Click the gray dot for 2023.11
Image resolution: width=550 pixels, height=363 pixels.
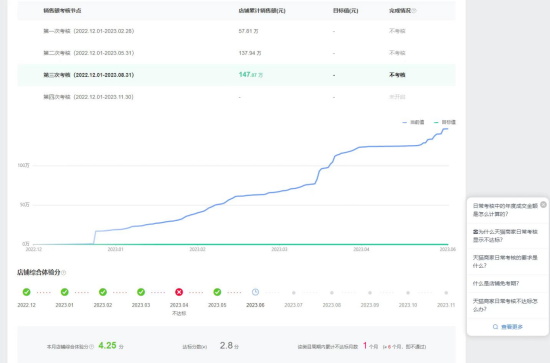coord(446,293)
